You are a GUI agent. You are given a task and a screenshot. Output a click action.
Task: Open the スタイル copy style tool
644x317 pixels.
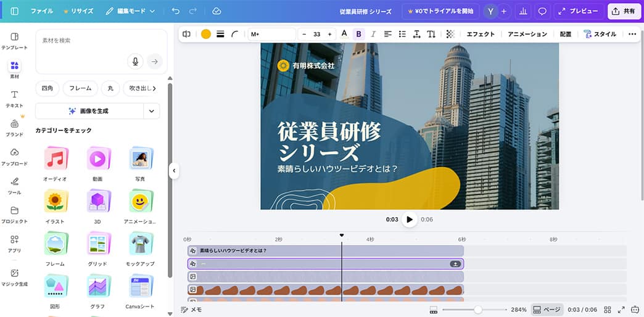[600, 34]
